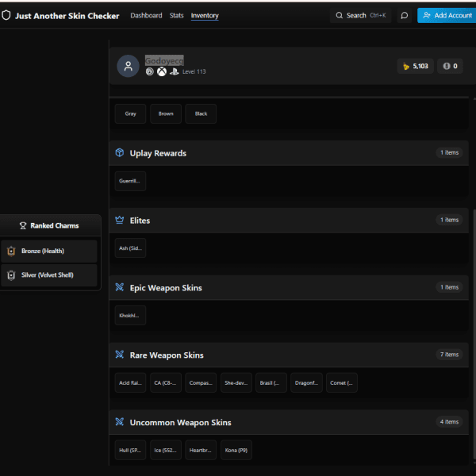The image size is (476, 476).
Task: Open the Brasil (... skin chip
Action: (x=271, y=383)
